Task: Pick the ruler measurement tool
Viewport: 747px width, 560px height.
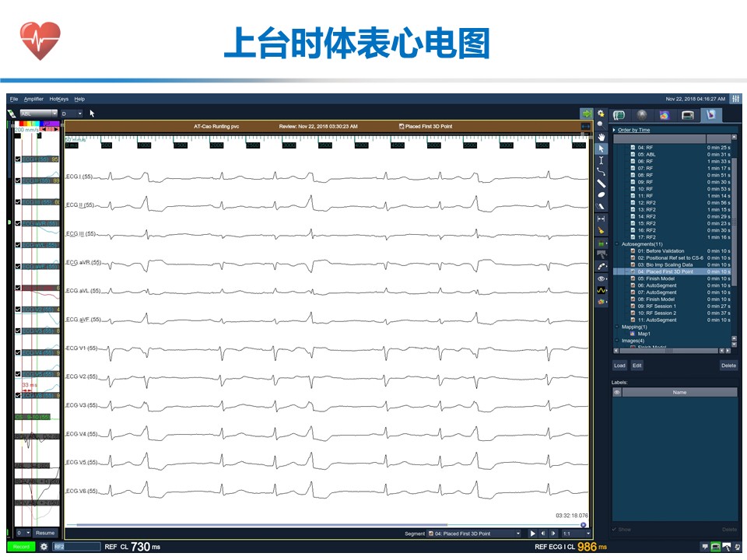Action: click(x=601, y=184)
